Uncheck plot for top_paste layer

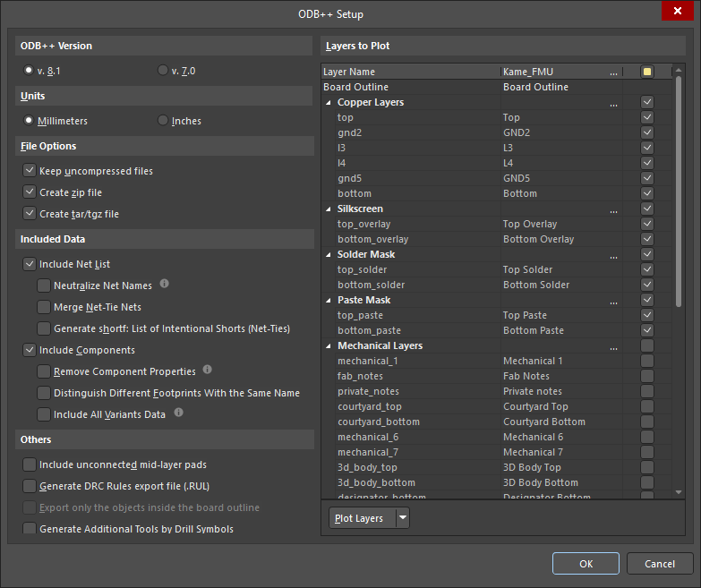point(647,314)
